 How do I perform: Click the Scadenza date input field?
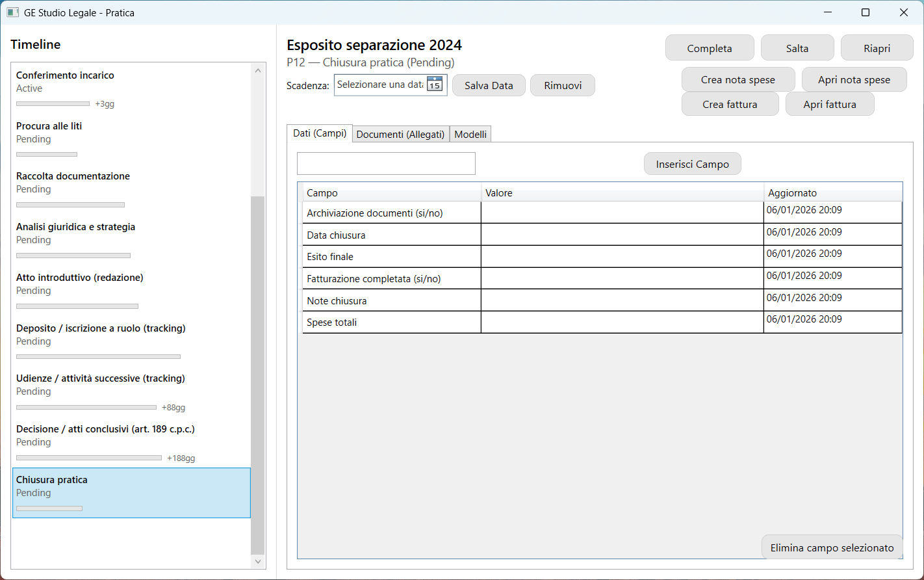click(380, 85)
